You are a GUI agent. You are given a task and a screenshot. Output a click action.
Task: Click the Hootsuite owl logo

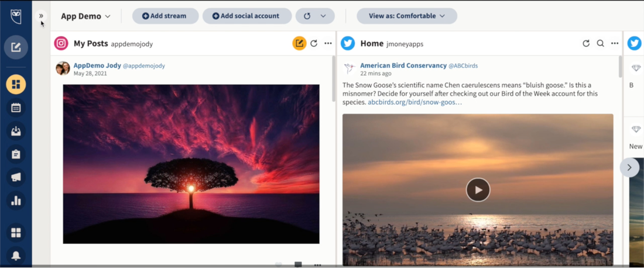tap(16, 16)
